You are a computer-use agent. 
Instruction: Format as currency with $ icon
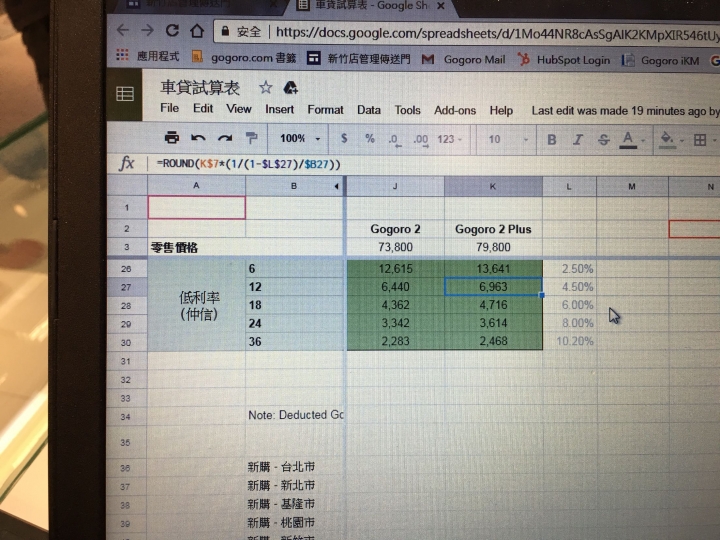click(x=344, y=138)
